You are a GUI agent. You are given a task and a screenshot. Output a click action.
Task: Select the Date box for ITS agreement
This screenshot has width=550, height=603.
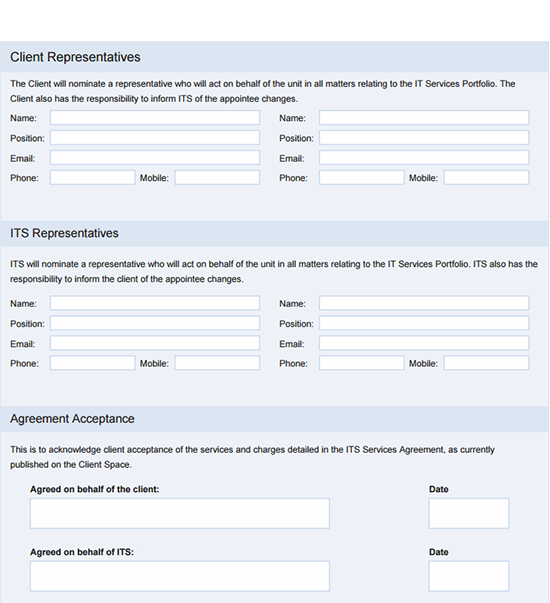[x=469, y=576]
